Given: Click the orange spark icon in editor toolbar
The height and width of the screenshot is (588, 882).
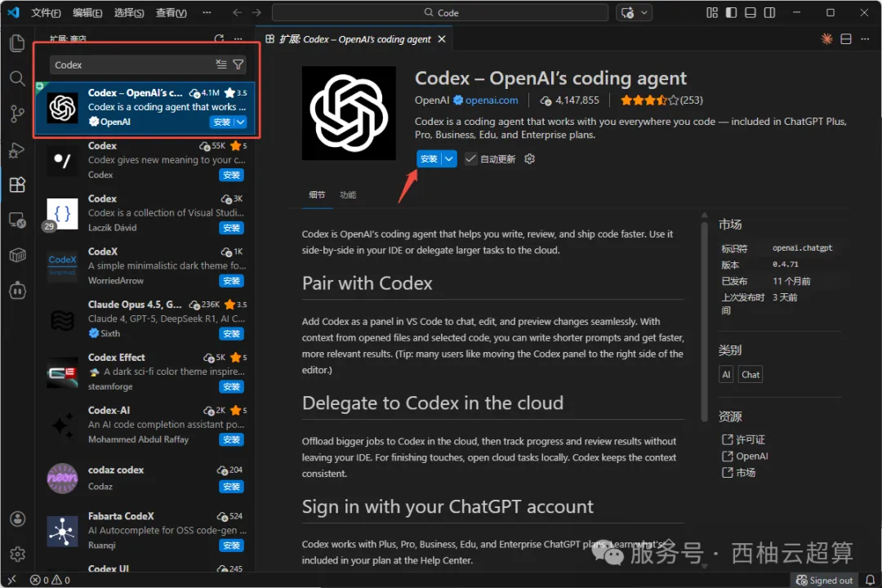Looking at the screenshot, I should [x=826, y=39].
